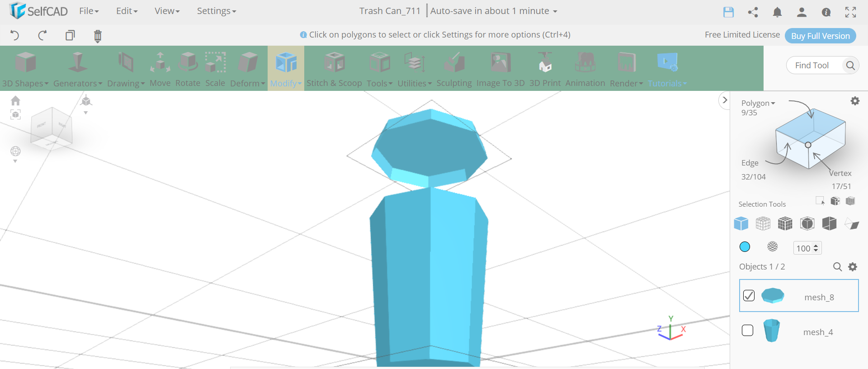The height and width of the screenshot is (369, 868).
Task: Collapse the right side panel arrow
Action: coord(725,100)
